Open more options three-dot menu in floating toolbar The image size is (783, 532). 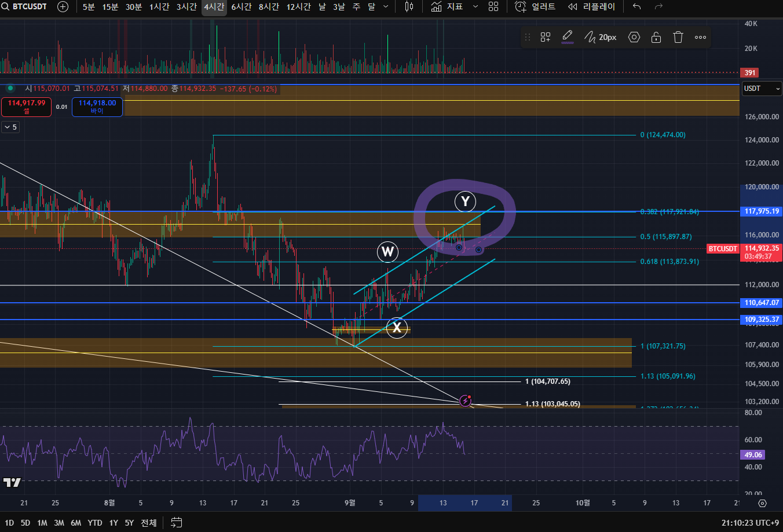click(700, 37)
